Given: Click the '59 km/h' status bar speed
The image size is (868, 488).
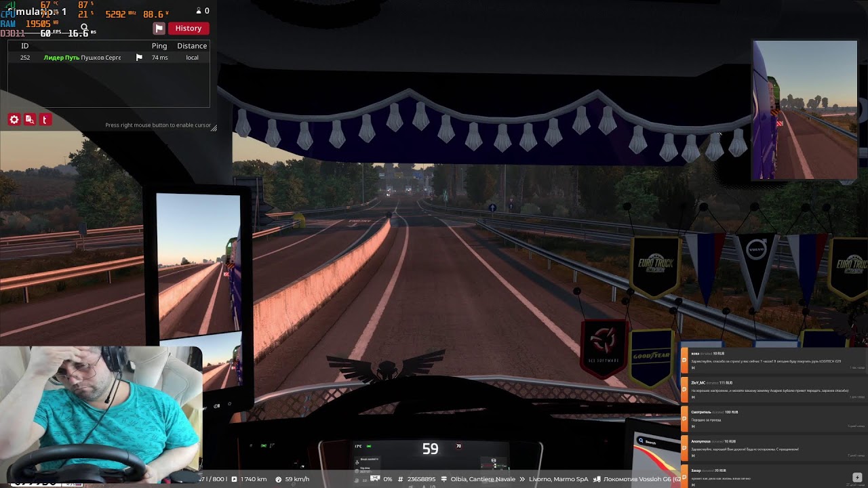Looking at the screenshot, I should pyautogui.click(x=297, y=479).
